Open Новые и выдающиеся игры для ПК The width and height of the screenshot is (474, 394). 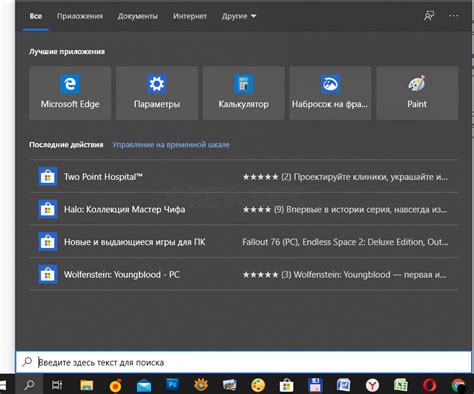pos(244,242)
